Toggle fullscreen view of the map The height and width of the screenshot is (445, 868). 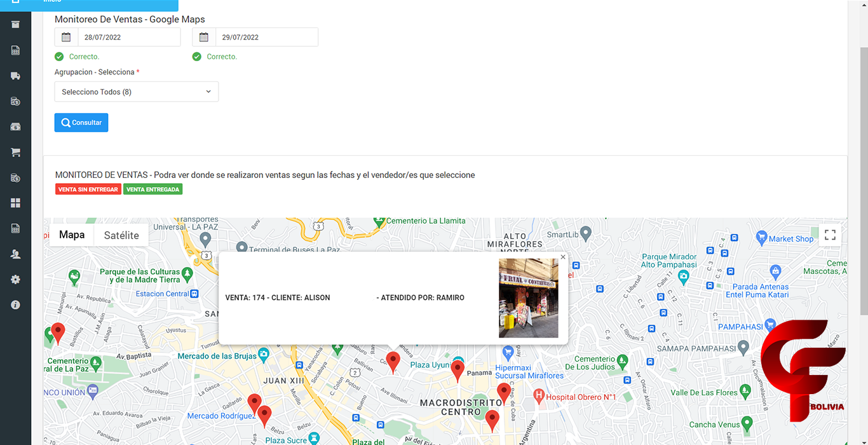(830, 235)
